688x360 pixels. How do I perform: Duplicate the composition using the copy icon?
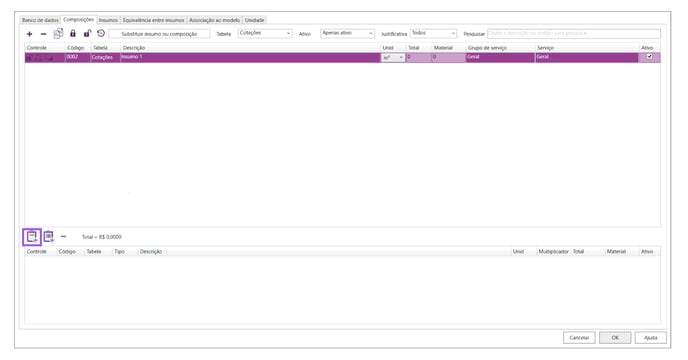[x=58, y=33]
